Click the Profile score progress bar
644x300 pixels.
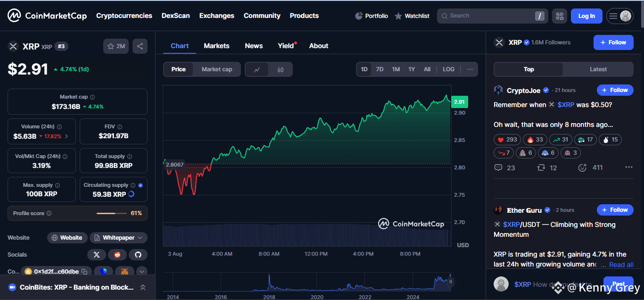[x=112, y=213]
